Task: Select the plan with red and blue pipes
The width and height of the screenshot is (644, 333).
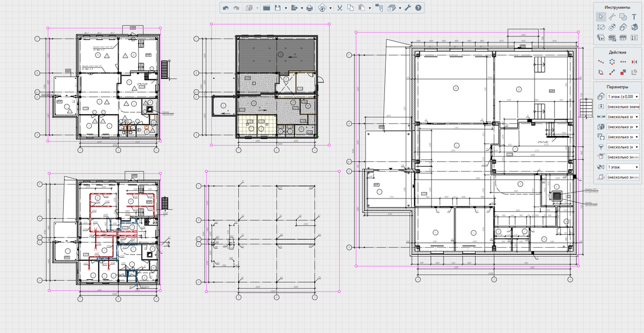Action: point(105,232)
